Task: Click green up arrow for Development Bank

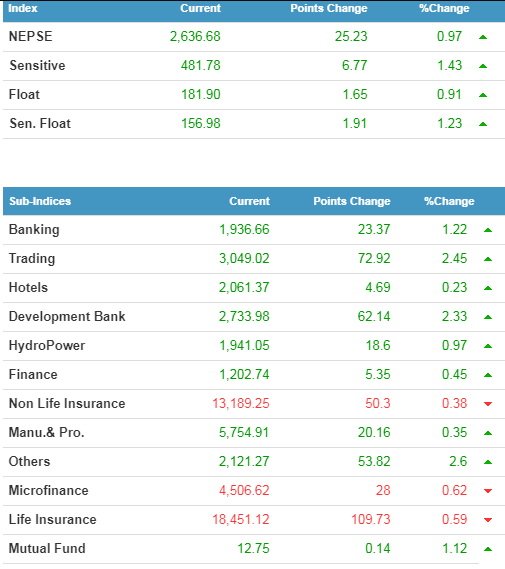Action: (x=488, y=317)
